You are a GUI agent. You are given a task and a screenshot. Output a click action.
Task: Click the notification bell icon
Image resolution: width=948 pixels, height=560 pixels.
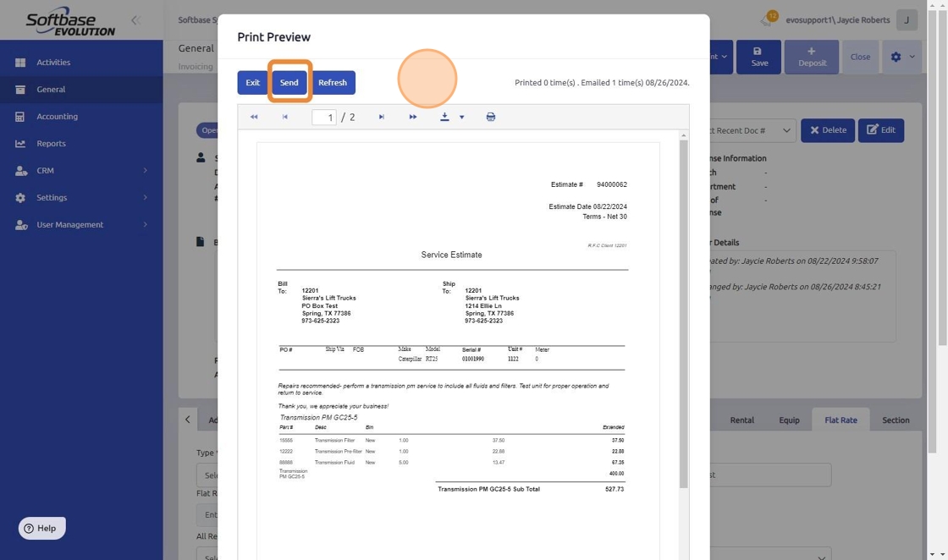click(767, 20)
